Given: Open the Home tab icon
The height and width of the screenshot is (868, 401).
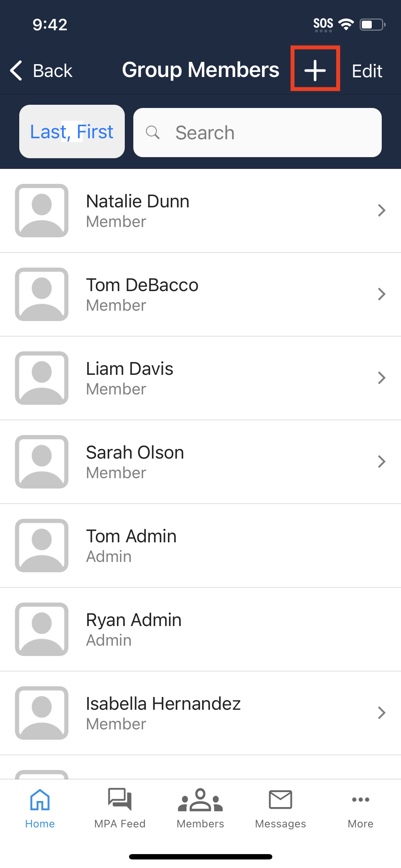Looking at the screenshot, I should pyautogui.click(x=40, y=800).
